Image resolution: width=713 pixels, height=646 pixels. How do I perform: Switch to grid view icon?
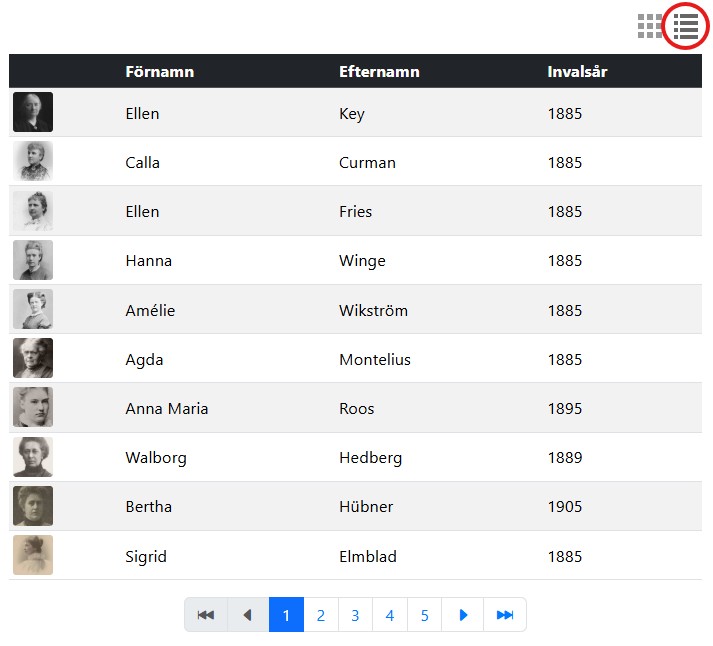(650, 26)
